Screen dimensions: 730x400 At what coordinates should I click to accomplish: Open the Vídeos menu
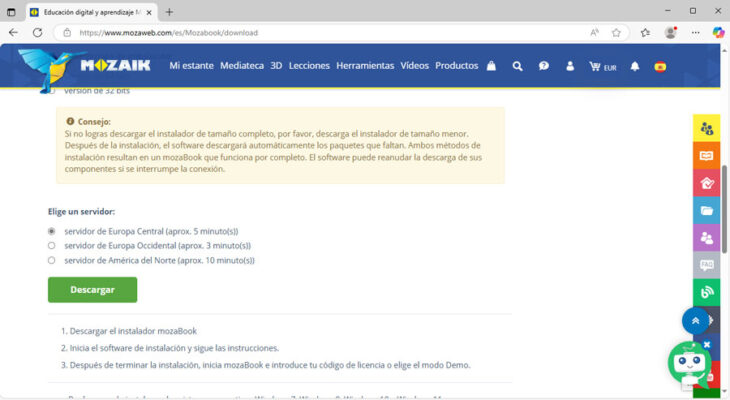click(x=414, y=66)
